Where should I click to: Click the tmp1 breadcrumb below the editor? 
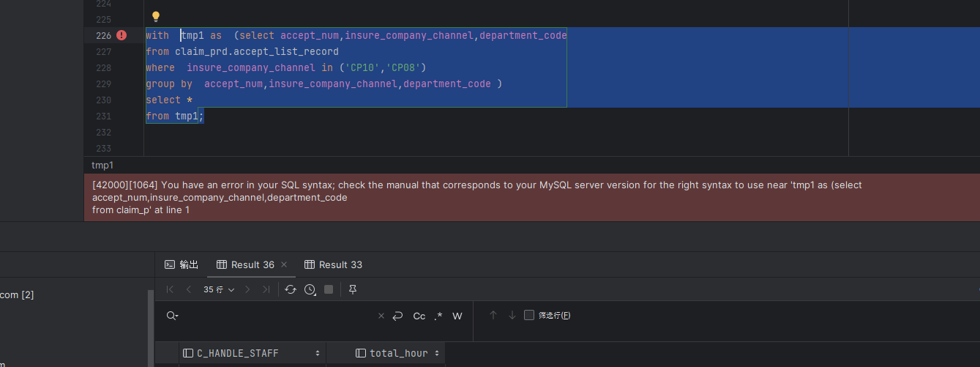click(x=102, y=165)
